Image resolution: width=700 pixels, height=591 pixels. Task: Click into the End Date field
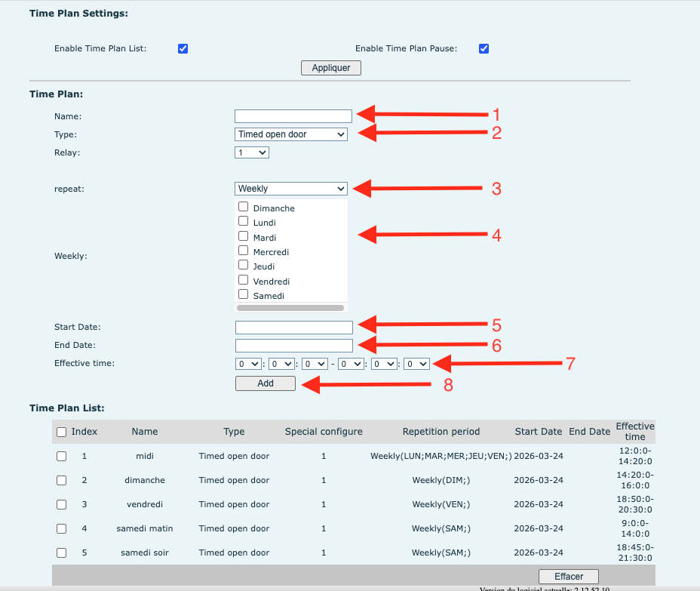click(294, 346)
